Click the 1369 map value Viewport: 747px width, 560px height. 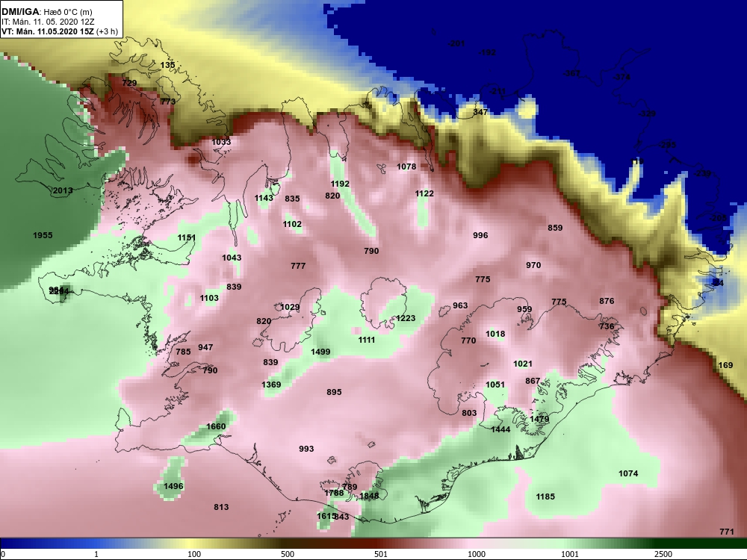tap(271, 385)
